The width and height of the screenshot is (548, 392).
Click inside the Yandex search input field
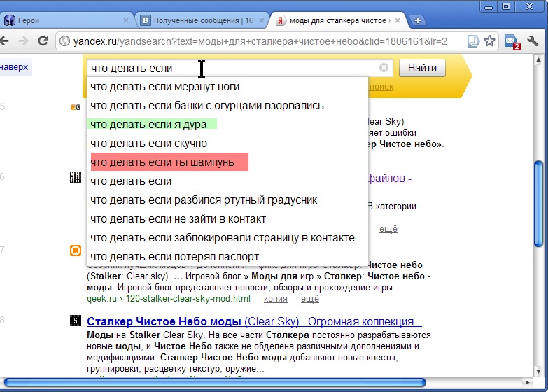point(231,68)
